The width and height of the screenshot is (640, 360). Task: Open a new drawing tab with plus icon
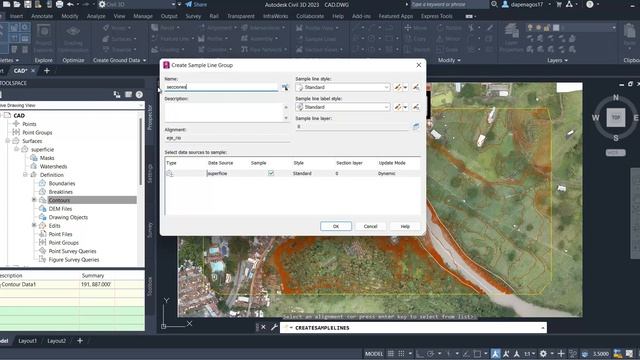coord(47,71)
